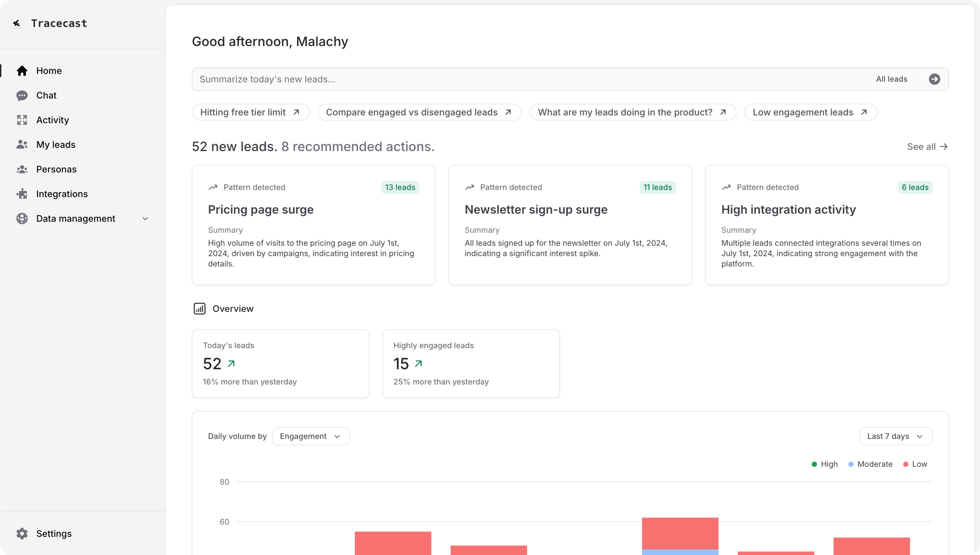Toggle High series in chart legend

point(825,464)
